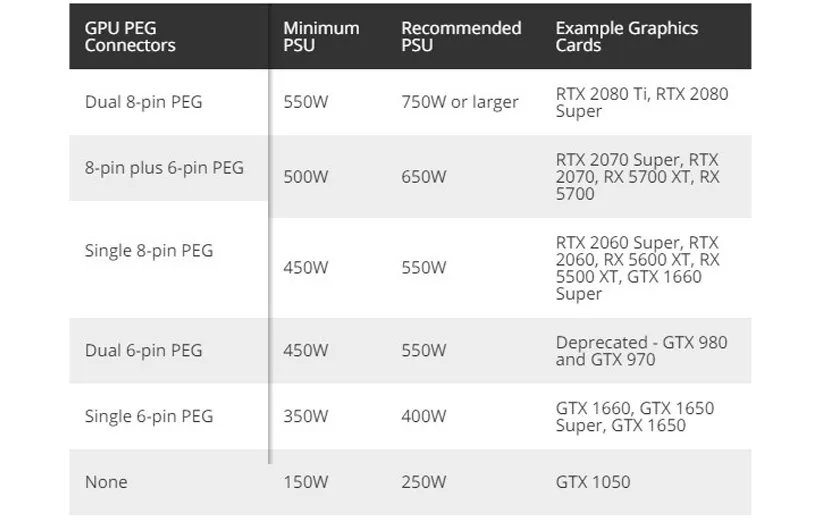822x522 pixels.
Task: Select the 650W recommended PSU value
Action: [424, 177]
